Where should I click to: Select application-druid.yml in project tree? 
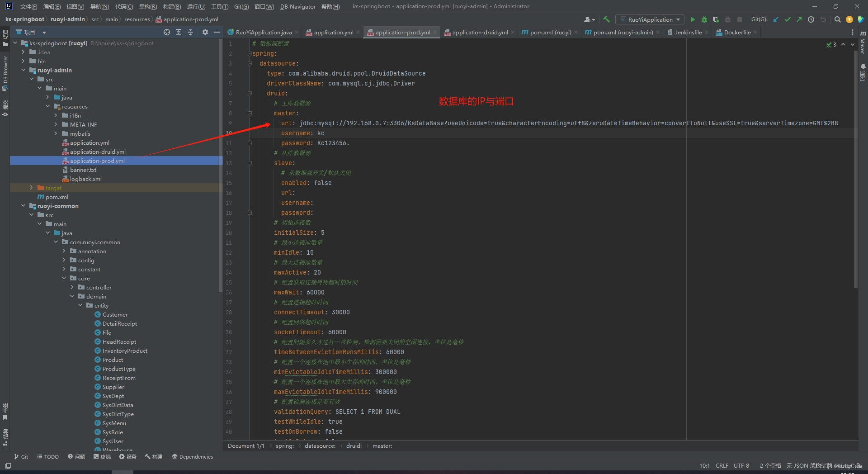click(98, 152)
